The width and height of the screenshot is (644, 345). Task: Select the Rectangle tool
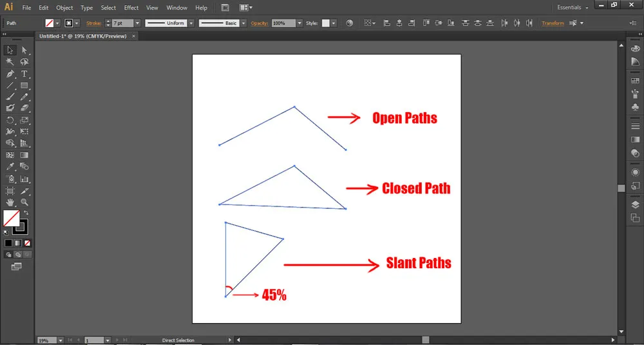coord(24,86)
